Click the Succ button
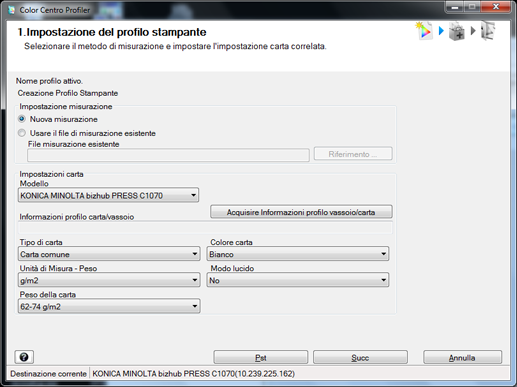 (360, 357)
